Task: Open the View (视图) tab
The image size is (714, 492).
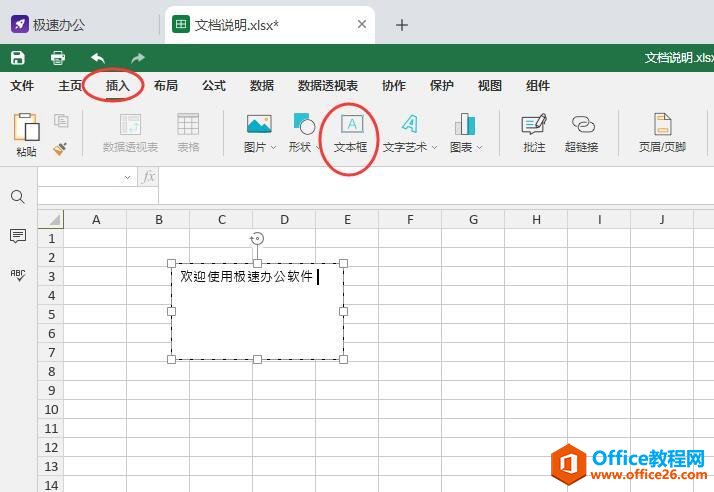Action: (x=490, y=86)
